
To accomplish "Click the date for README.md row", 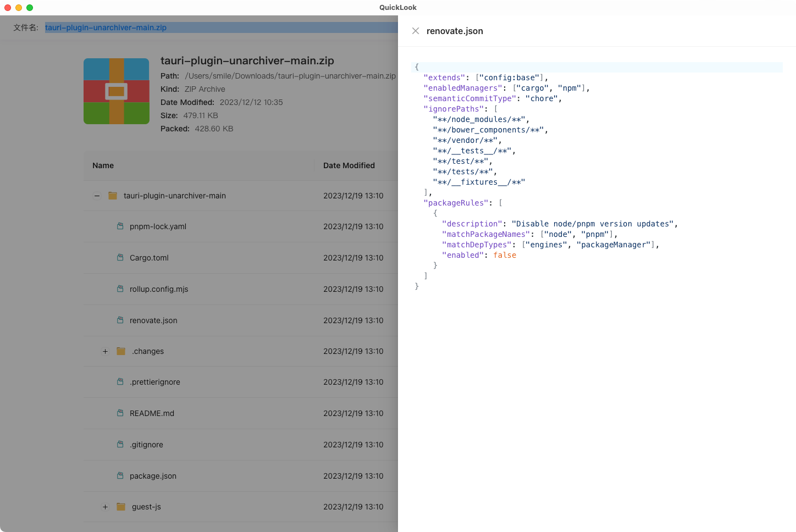I will pos(353,413).
